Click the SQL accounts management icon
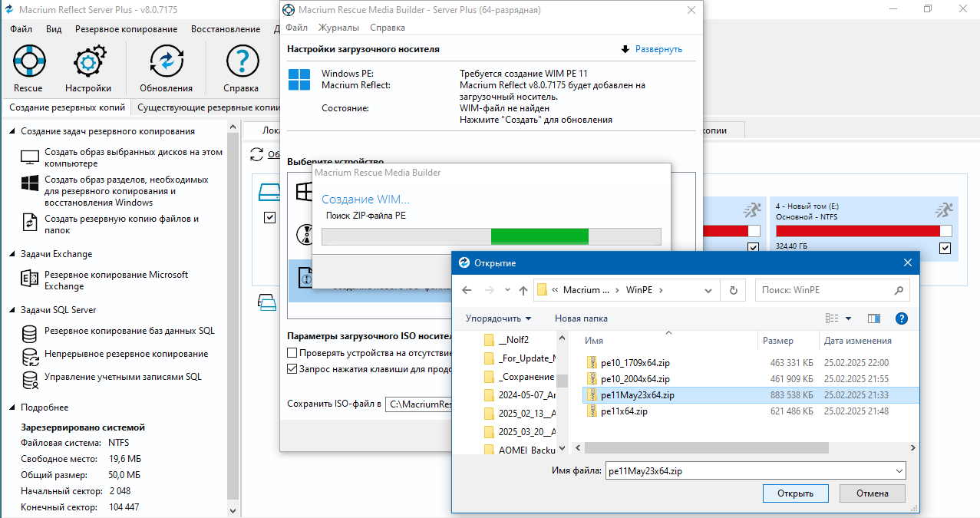The image size is (980, 518). (30, 380)
